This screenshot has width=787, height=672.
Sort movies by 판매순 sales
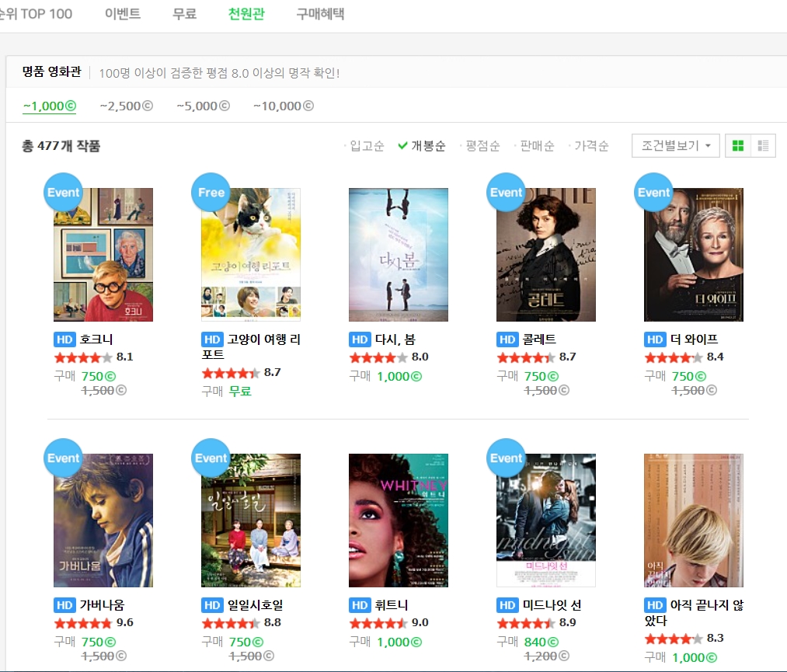[537, 146]
